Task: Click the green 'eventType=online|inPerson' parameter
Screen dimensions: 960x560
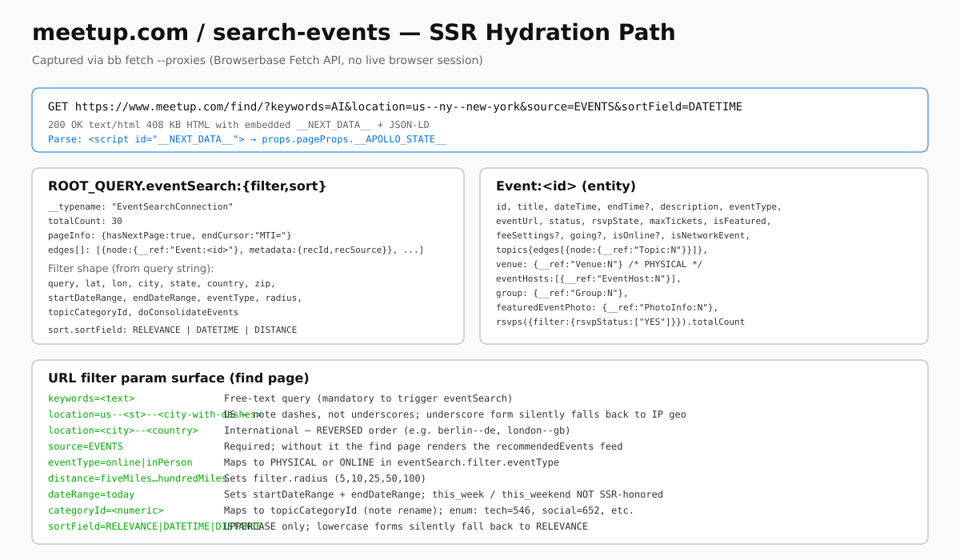Action: (120, 462)
